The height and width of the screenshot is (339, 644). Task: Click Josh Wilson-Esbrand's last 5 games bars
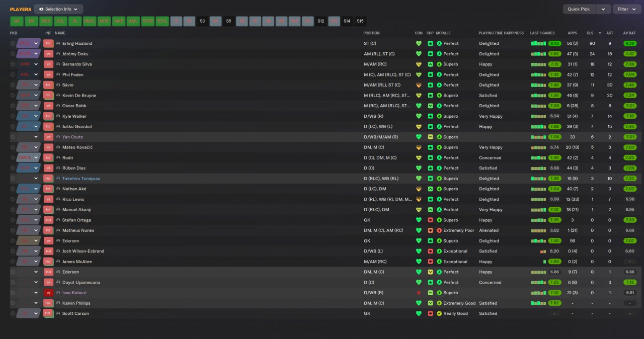point(543,251)
